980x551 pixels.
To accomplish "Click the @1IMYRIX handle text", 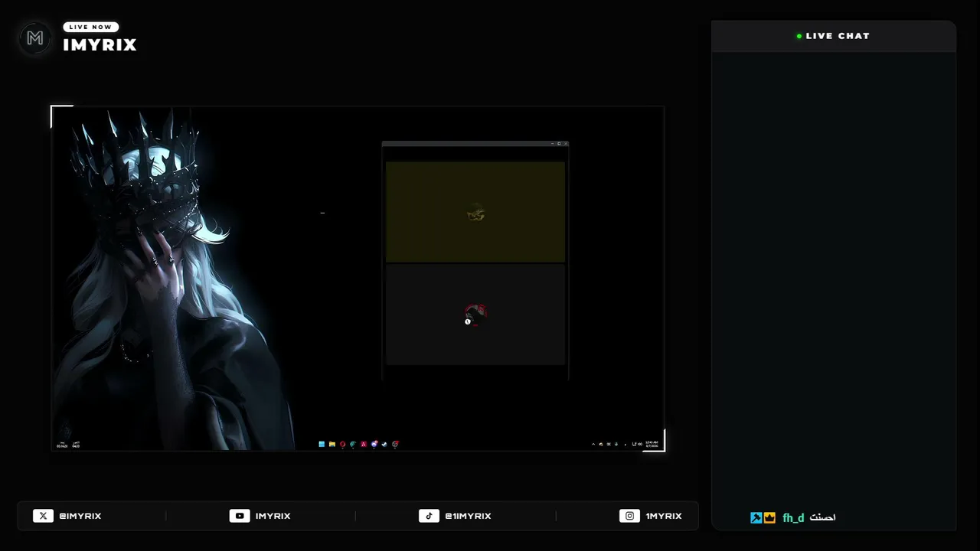I will (x=468, y=516).
